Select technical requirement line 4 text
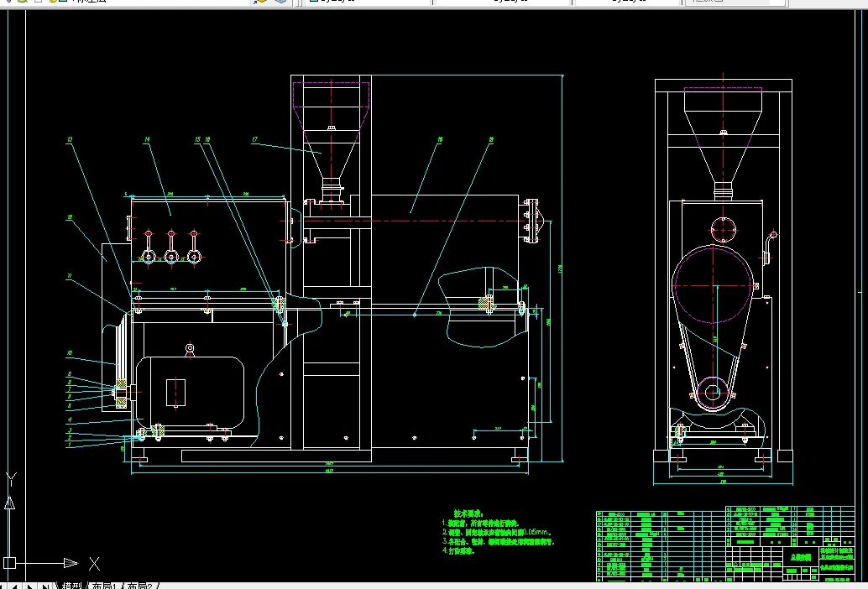The width and height of the screenshot is (868, 589). tap(458, 551)
